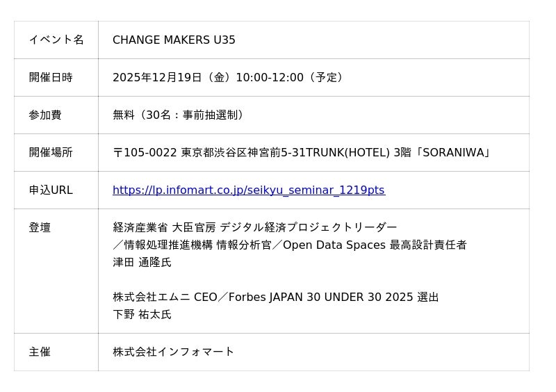Click the イベント名 label cell
556x392 pixels.
tap(56, 40)
